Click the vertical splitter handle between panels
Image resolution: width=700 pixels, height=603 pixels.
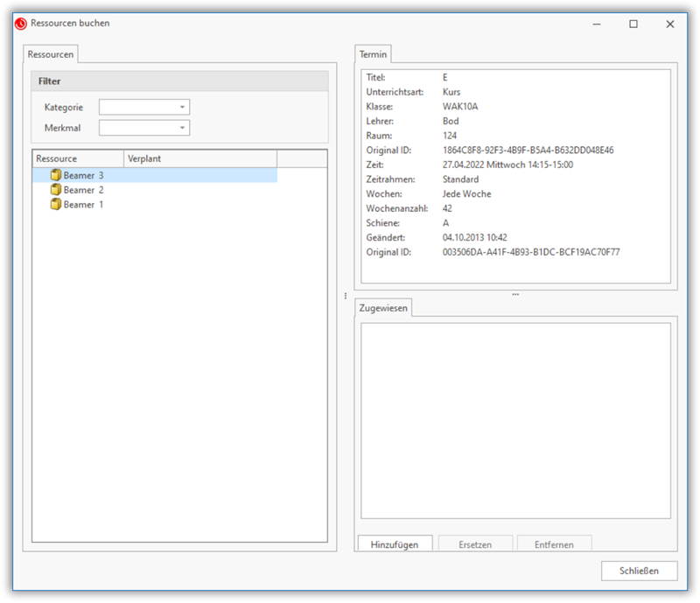click(x=346, y=296)
